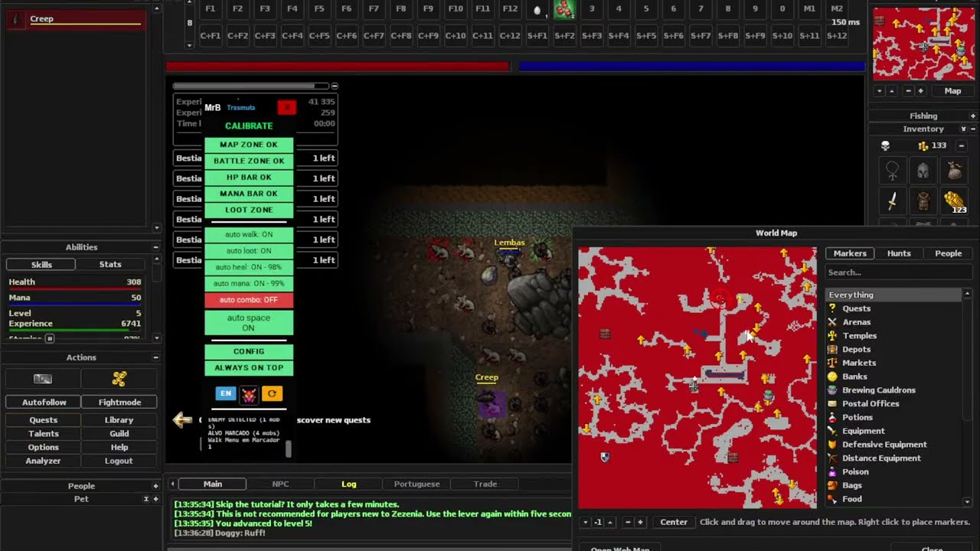The width and height of the screenshot is (980, 551).
Task: Click the egg item in the hotkey bar
Action: coord(537,10)
